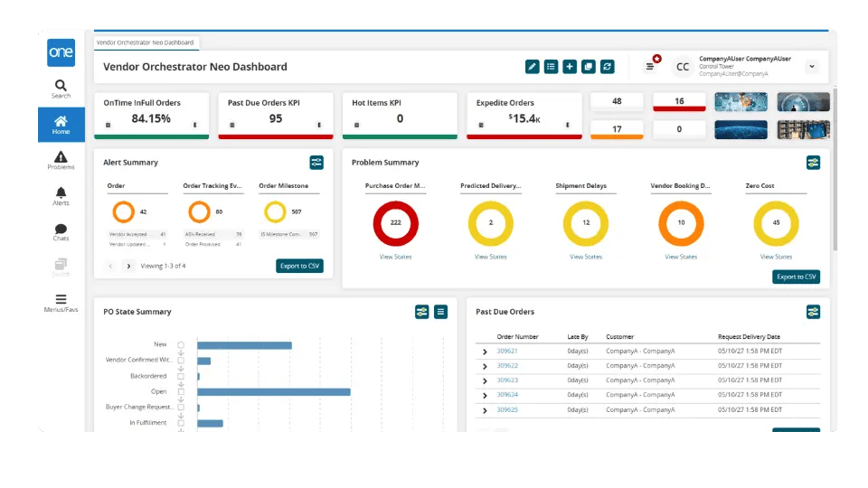Select the New state radio circle
Screen dimensions: 868x488
pos(181,344)
